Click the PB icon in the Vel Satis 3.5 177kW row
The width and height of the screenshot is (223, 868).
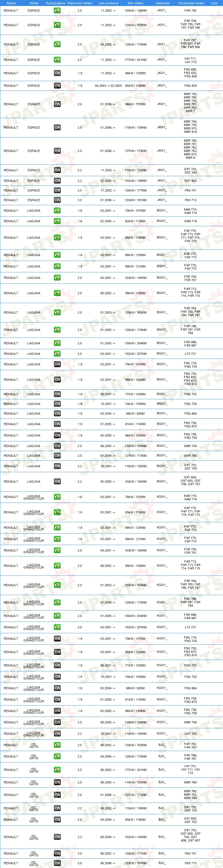(x=57, y=770)
